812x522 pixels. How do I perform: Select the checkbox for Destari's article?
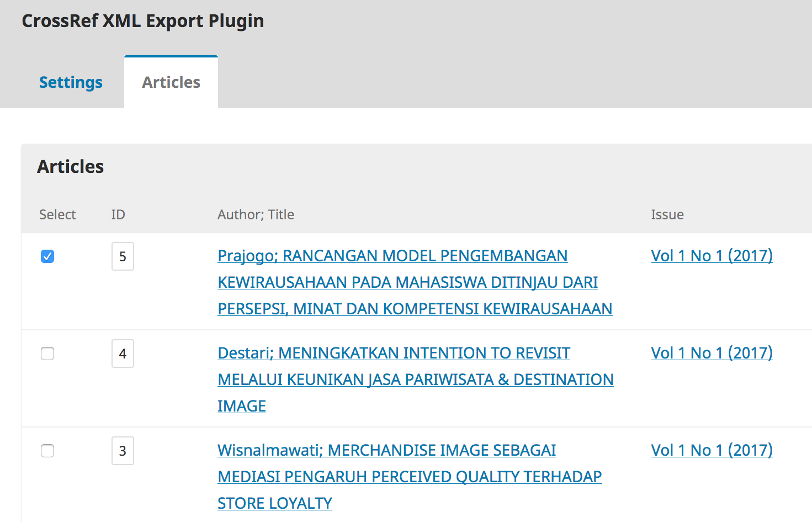47,354
